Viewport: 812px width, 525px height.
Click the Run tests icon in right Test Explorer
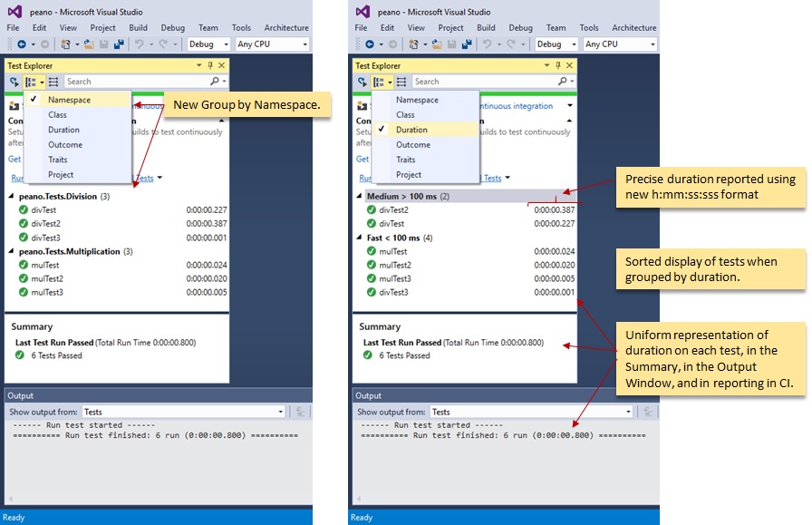(362, 82)
